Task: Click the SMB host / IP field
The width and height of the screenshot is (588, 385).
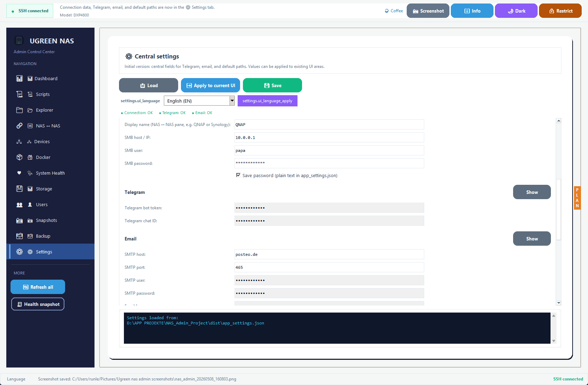Action: pos(329,138)
